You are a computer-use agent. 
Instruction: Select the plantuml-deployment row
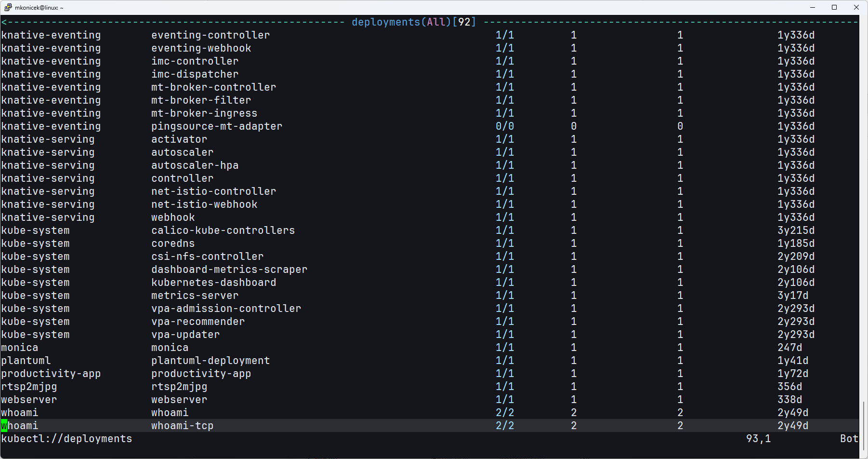(x=210, y=360)
